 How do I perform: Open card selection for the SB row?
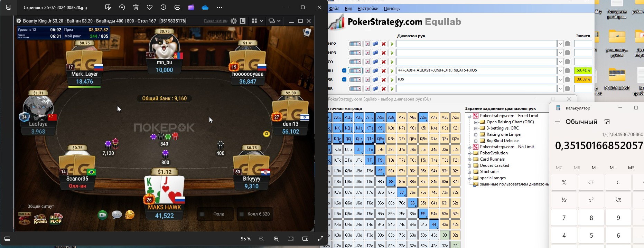pos(367,79)
